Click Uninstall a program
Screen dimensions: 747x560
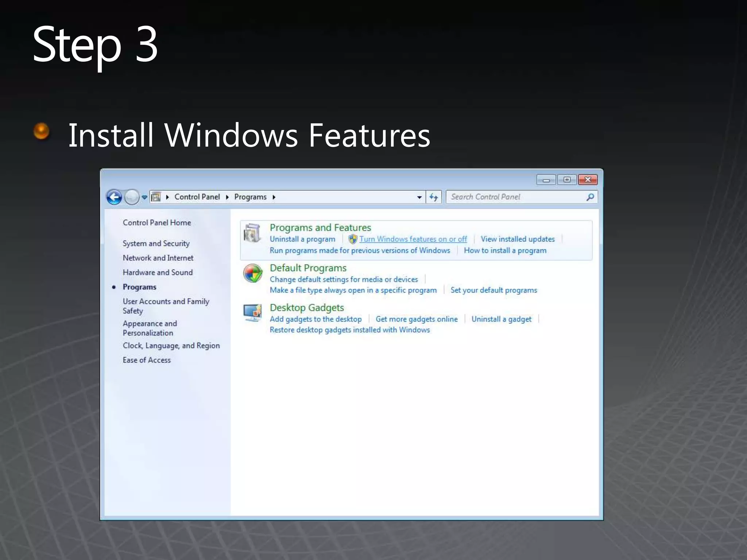302,239
